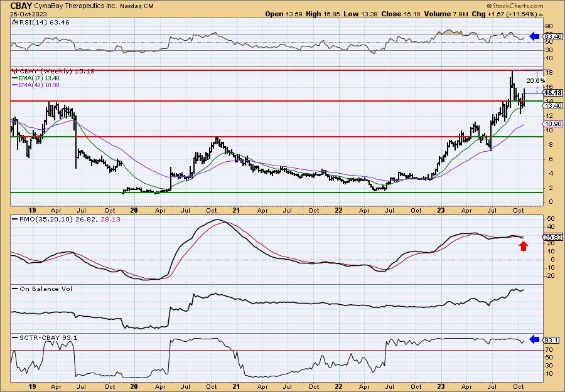The width and height of the screenshot is (565, 392).
Task: Click the Open 13.59 value
Action: pyautogui.click(x=284, y=14)
